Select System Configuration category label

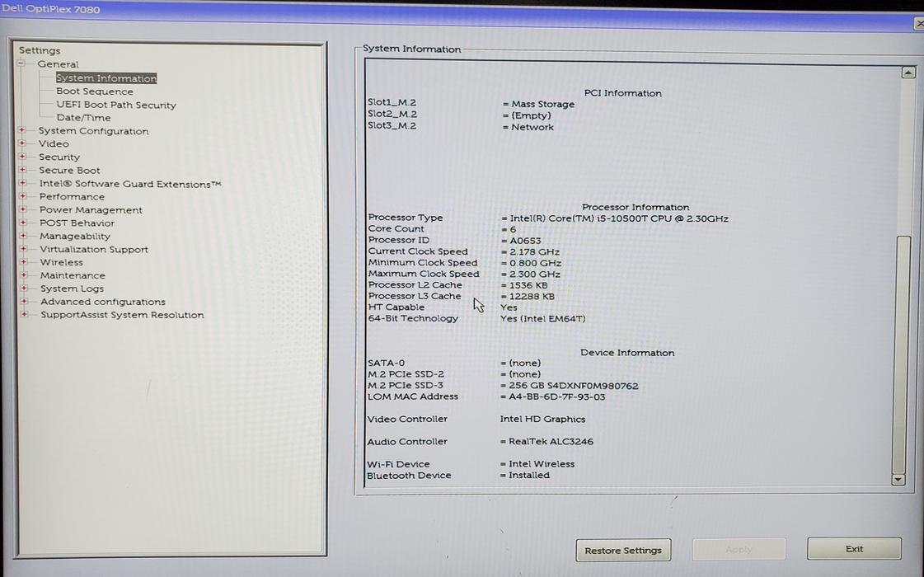coord(93,131)
